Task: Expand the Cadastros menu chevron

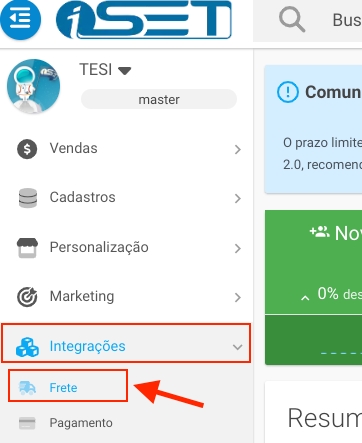Action: [238, 198]
